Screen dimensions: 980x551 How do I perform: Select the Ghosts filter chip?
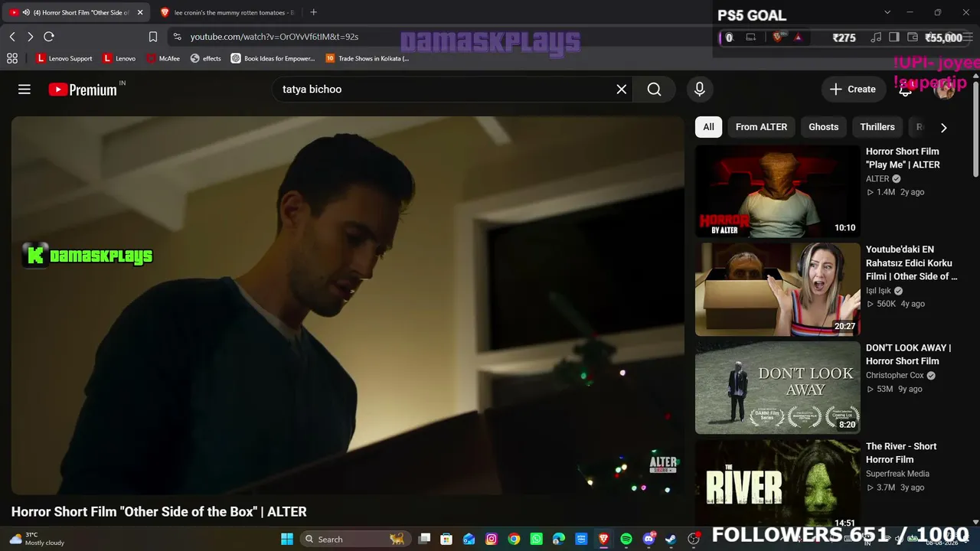(x=824, y=127)
